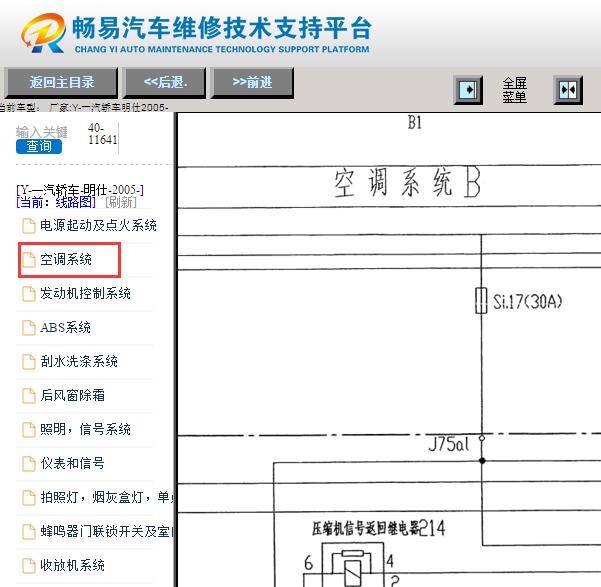
Task: Click the 空调系统B diagram title
Action: pyautogui.click(x=407, y=183)
